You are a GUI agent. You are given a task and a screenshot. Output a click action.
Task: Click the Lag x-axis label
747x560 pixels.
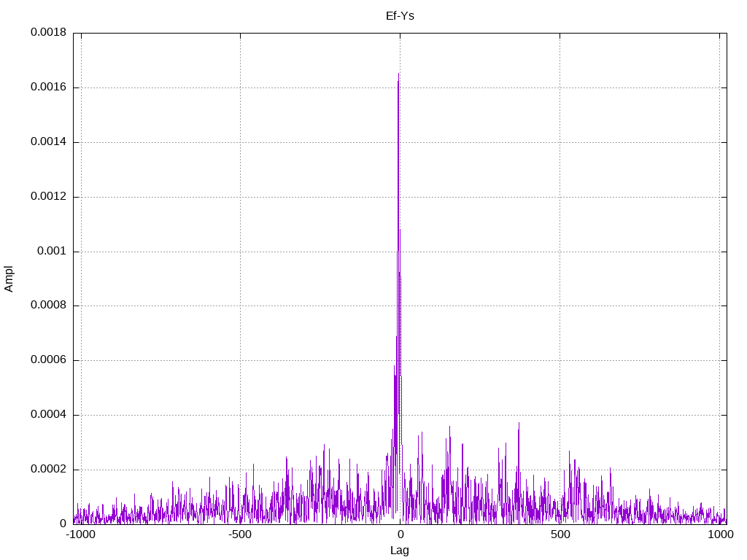pyautogui.click(x=400, y=551)
